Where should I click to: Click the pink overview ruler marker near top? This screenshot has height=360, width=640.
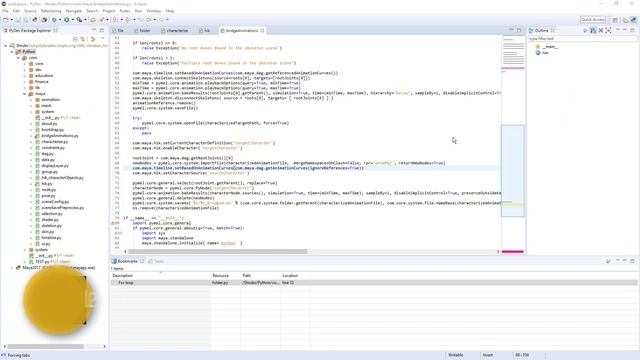point(513,68)
